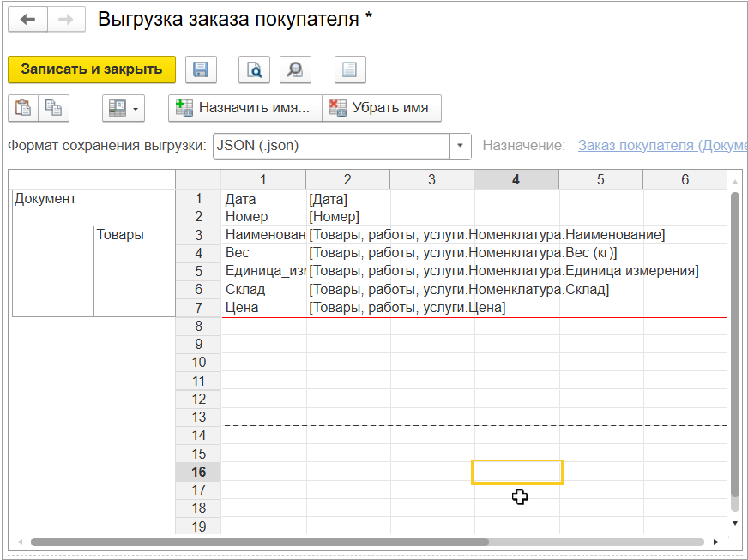This screenshot has height=560, width=748.
Task: Click the blank document icon button
Action: pos(349,69)
